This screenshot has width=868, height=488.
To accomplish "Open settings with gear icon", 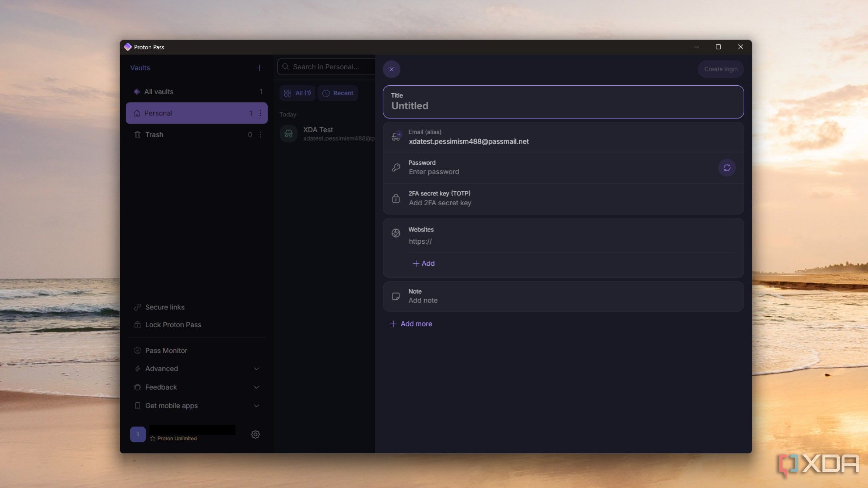I will pyautogui.click(x=255, y=434).
